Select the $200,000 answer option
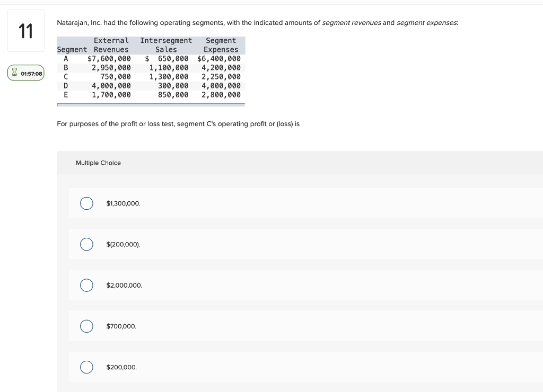The width and height of the screenshot is (543, 392). point(86,367)
